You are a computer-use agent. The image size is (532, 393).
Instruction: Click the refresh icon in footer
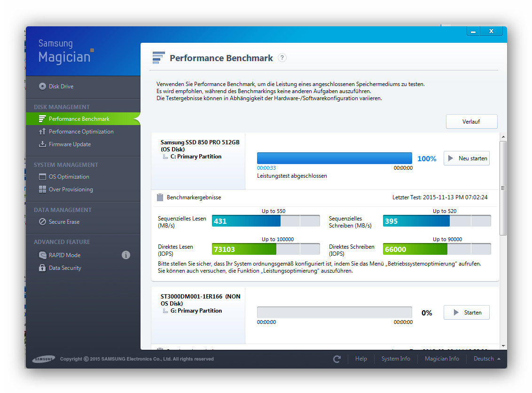coord(337,359)
